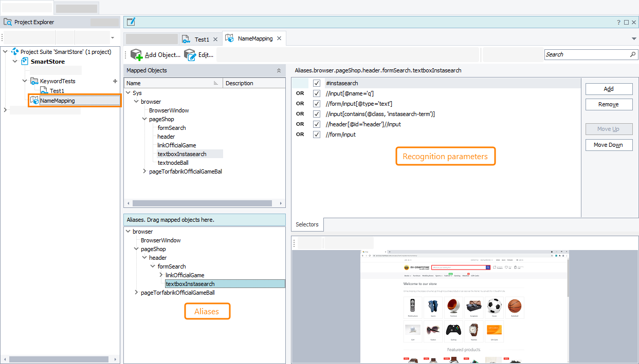Click the help question mark icon
The width and height of the screenshot is (639, 364).
click(618, 22)
